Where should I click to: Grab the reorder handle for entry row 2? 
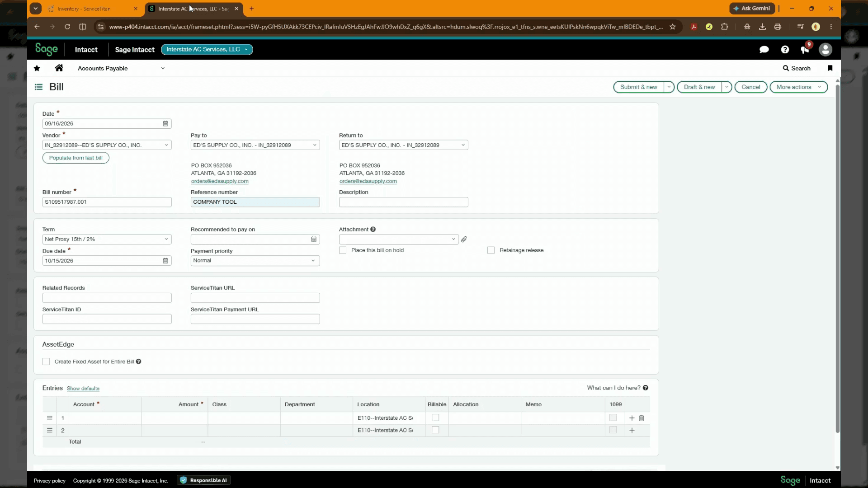click(x=50, y=430)
